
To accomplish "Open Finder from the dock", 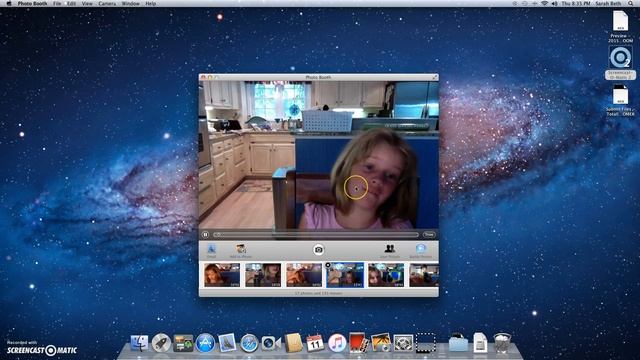I will pyautogui.click(x=139, y=343).
